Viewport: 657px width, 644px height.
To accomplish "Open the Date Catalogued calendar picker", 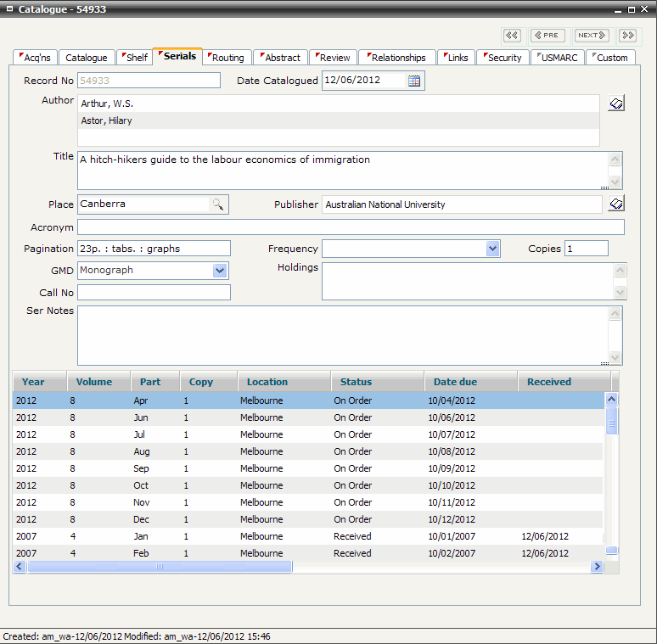I will [414, 81].
